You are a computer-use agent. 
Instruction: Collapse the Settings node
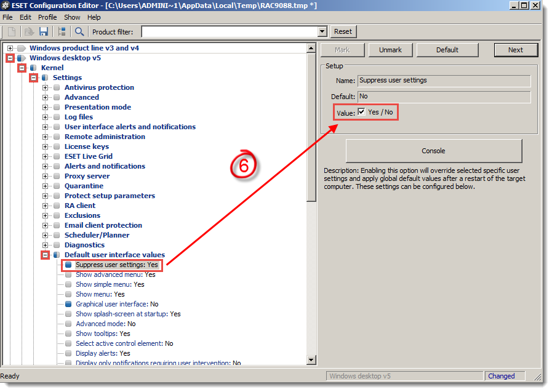(33, 78)
